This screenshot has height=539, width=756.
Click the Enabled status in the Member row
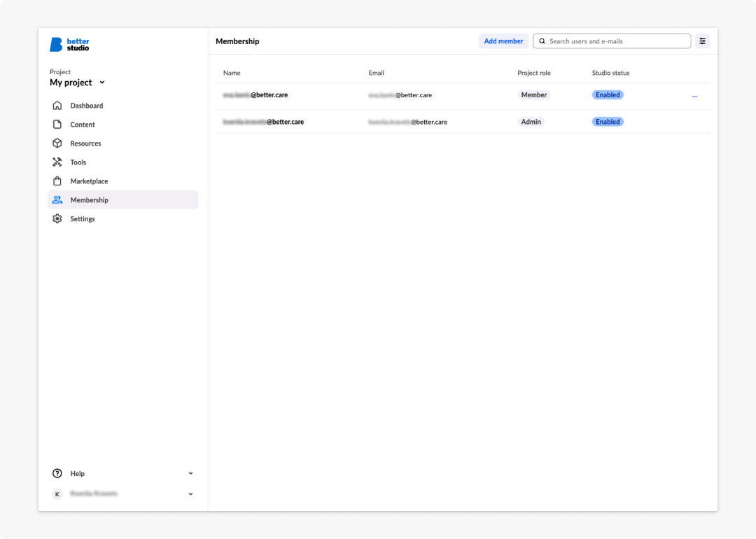[608, 95]
